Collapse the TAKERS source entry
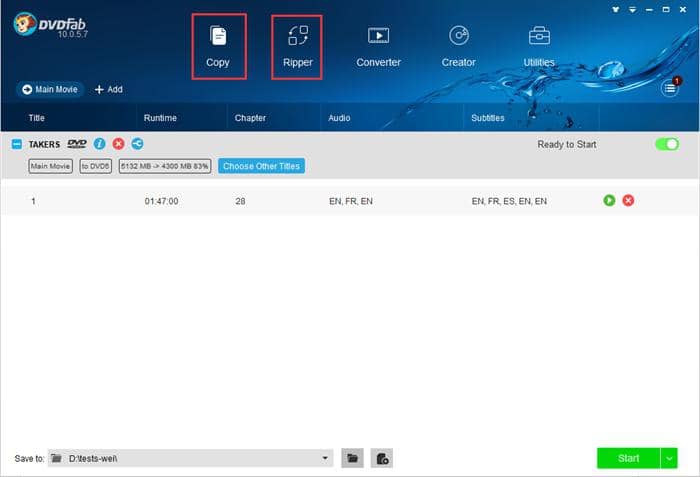 tap(17, 145)
